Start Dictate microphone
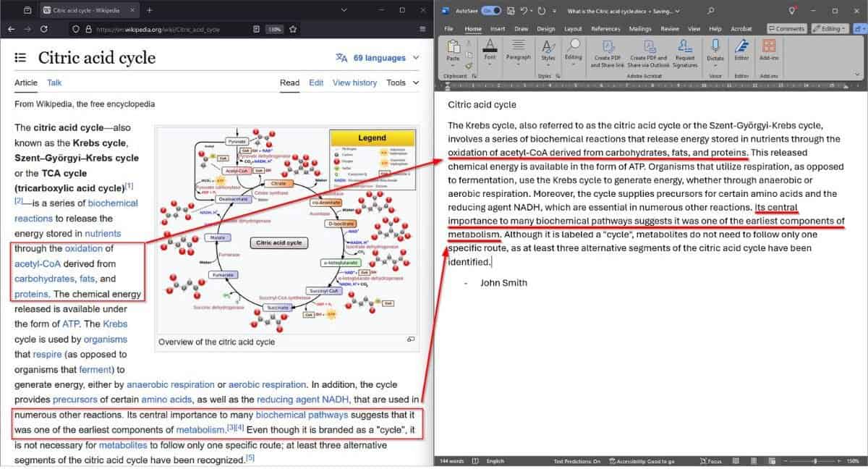The width and height of the screenshot is (868, 469). coord(715,46)
